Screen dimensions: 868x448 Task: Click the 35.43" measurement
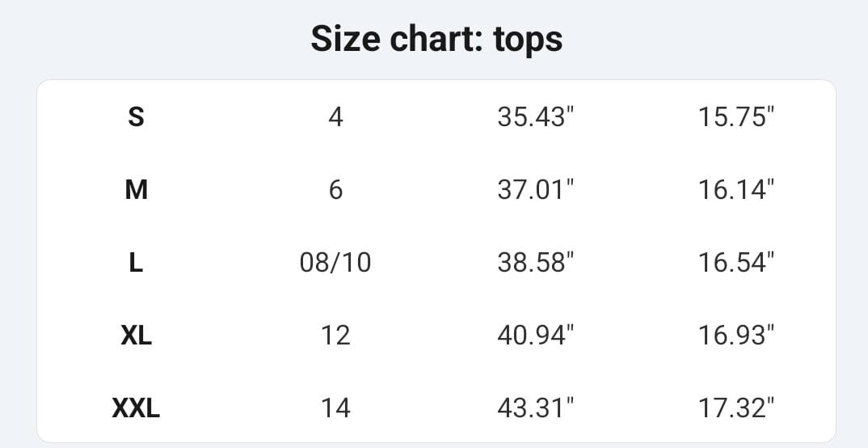(x=536, y=116)
